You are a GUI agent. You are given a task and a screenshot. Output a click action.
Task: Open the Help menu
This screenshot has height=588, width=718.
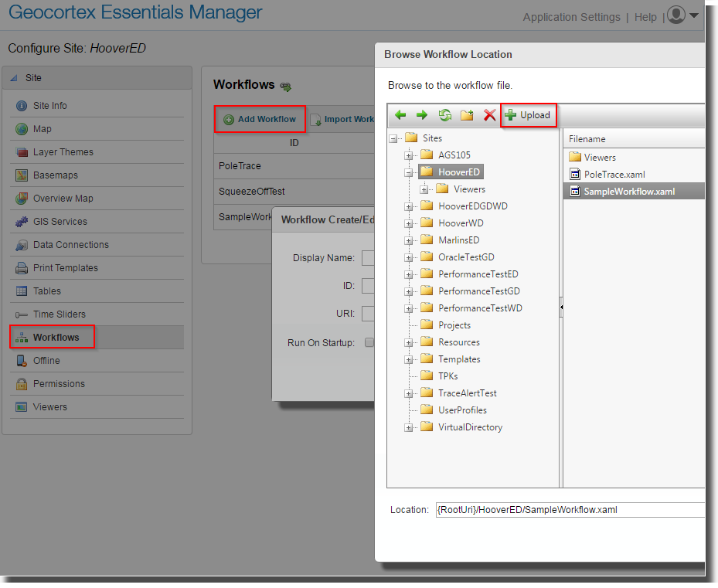coord(645,16)
